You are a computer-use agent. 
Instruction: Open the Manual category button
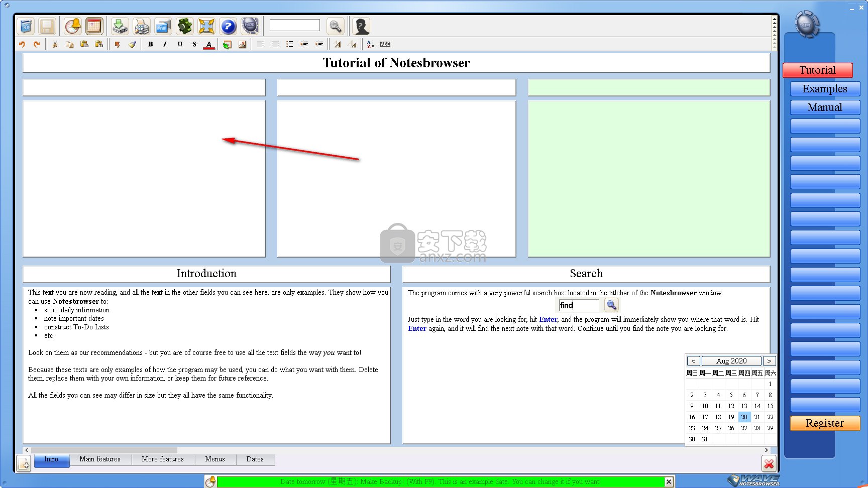(x=825, y=107)
